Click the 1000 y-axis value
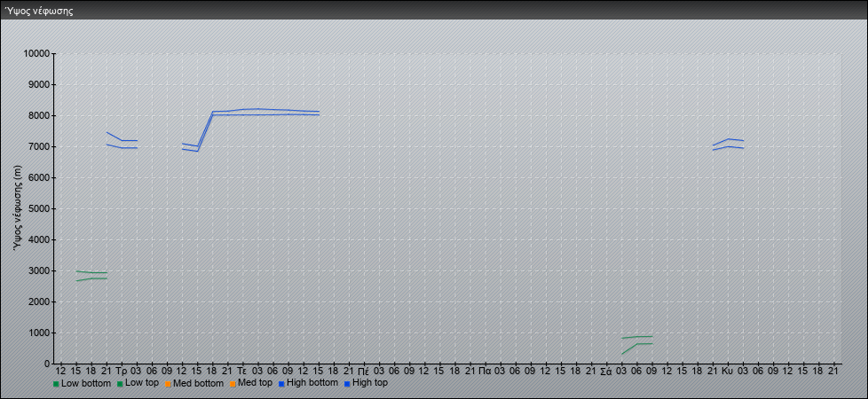Image resolution: width=868 pixels, height=399 pixels. point(39,332)
